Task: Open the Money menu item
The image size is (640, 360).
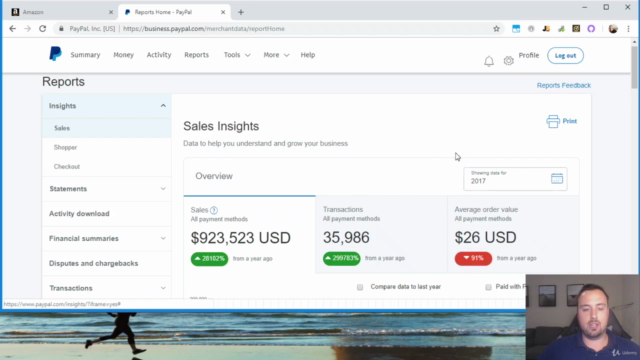Action: click(123, 55)
